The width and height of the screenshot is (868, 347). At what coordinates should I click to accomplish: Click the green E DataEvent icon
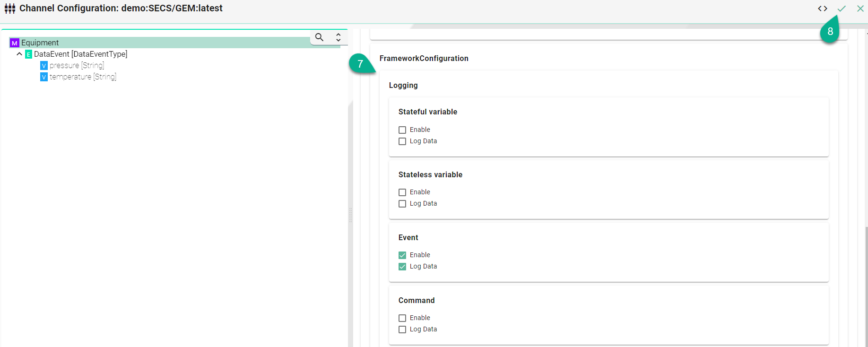tap(28, 54)
